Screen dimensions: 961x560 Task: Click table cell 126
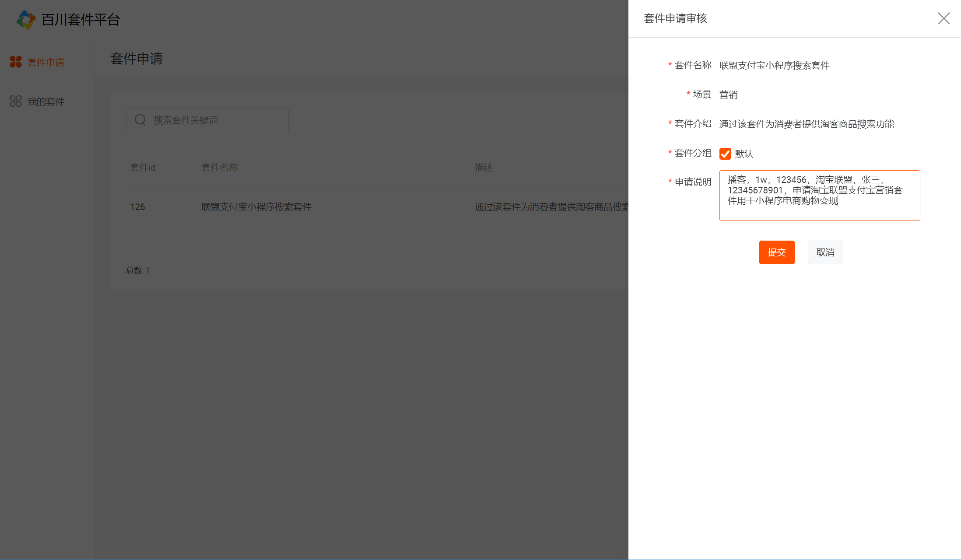(137, 207)
